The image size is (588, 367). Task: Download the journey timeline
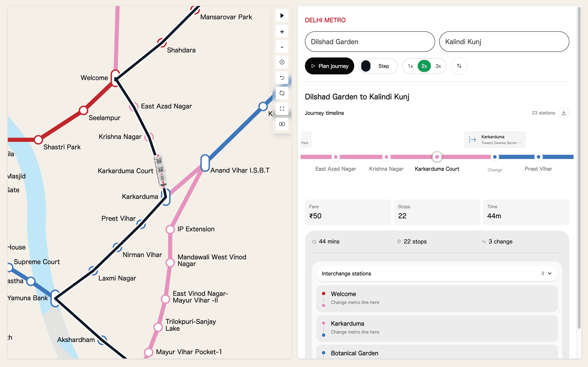564,113
